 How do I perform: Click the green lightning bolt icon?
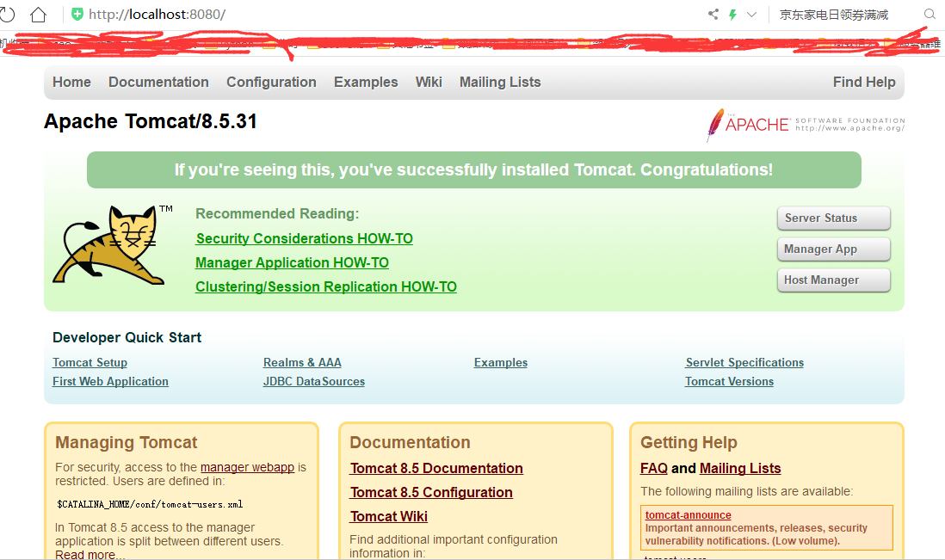733,15
